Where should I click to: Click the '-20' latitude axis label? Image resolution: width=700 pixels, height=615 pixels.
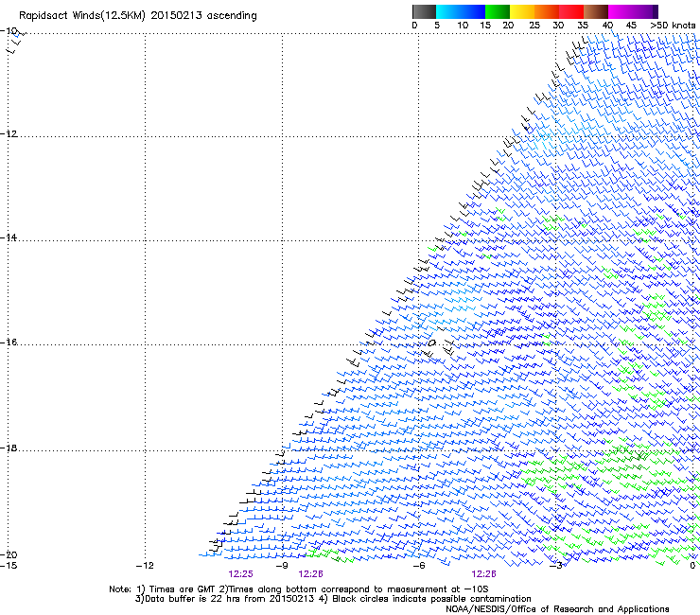(x=9, y=554)
